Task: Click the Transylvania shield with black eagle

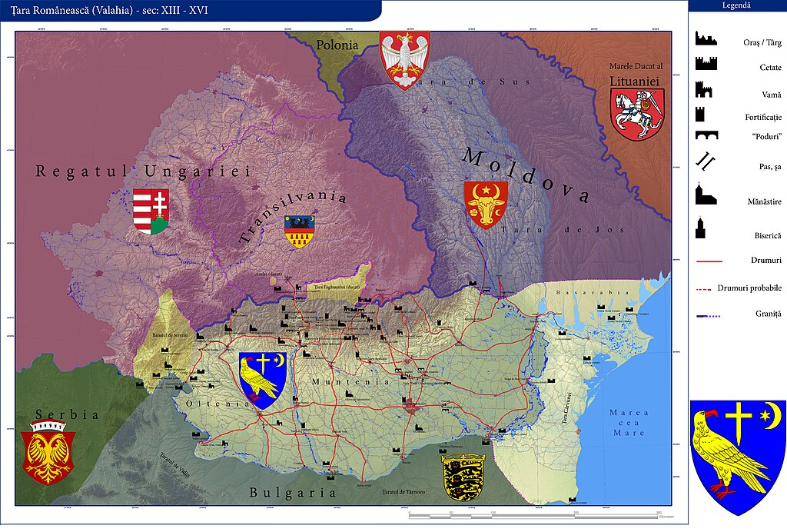Action: (x=299, y=231)
